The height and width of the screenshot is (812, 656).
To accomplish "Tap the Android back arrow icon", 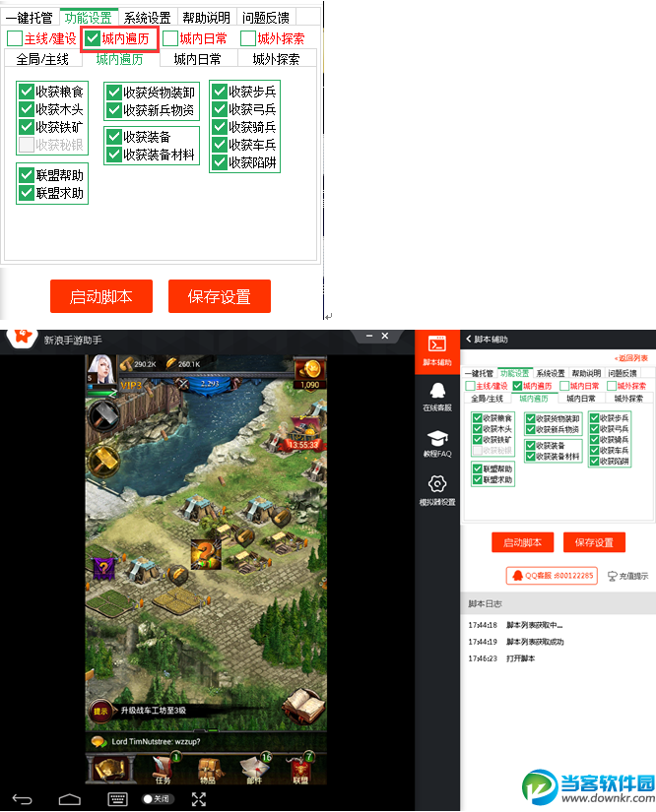I will 23,799.
